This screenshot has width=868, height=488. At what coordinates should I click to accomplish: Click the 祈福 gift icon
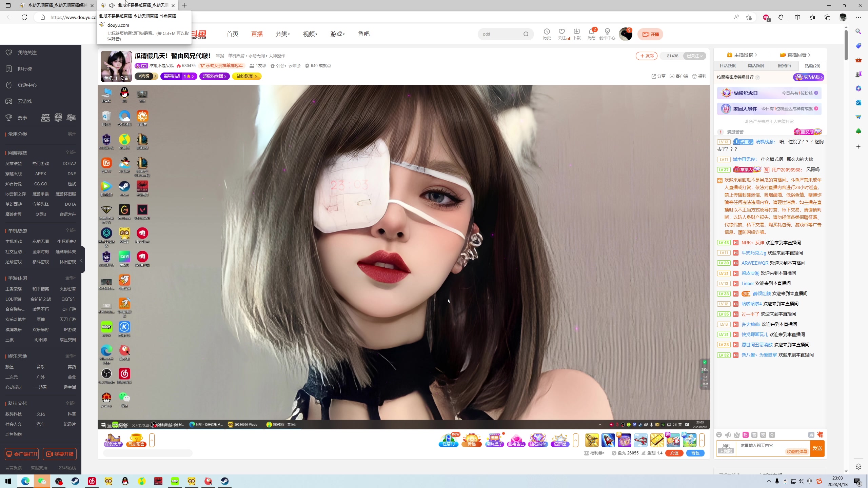coord(471,440)
